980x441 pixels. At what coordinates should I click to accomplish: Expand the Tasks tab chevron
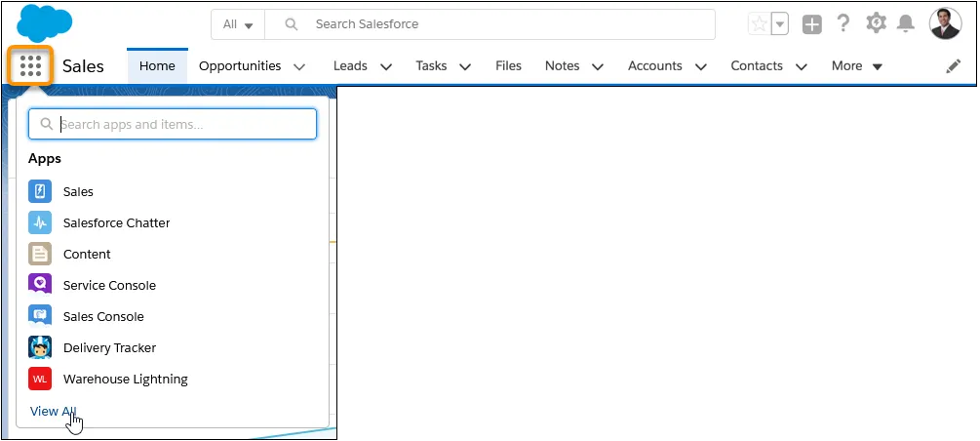pyautogui.click(x=465, y=66)
